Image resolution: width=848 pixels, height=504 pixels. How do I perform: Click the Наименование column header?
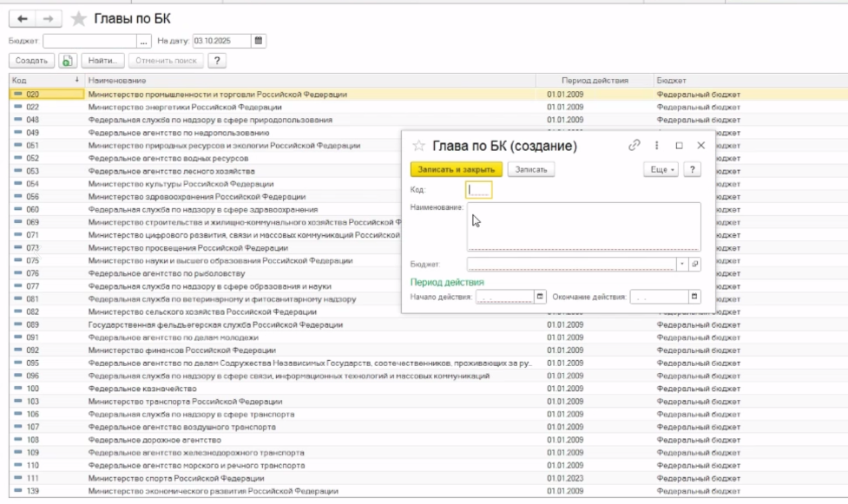pyautogui.click(x=310, y=81)
